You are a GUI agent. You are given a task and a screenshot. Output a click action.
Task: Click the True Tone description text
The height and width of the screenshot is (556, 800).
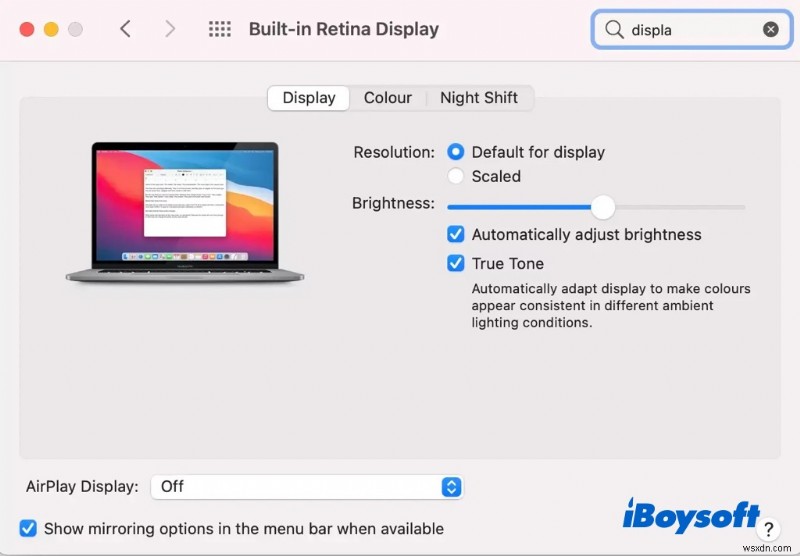(611, 306)
